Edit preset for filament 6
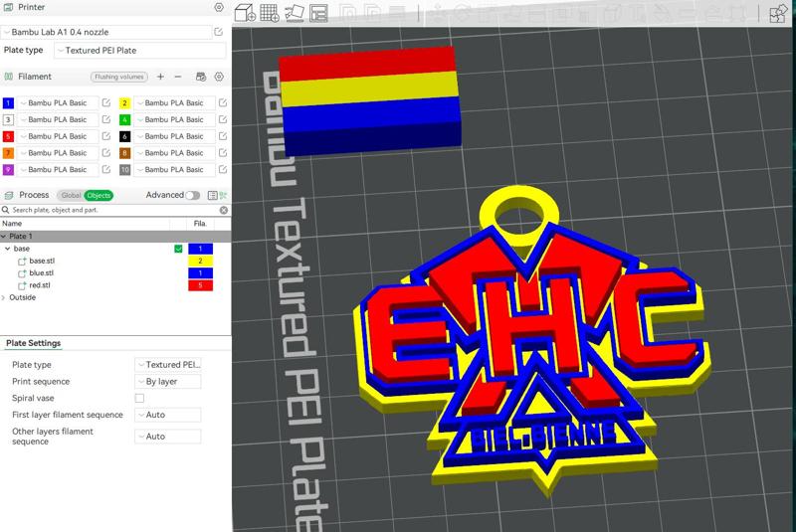 click(222, 136)
